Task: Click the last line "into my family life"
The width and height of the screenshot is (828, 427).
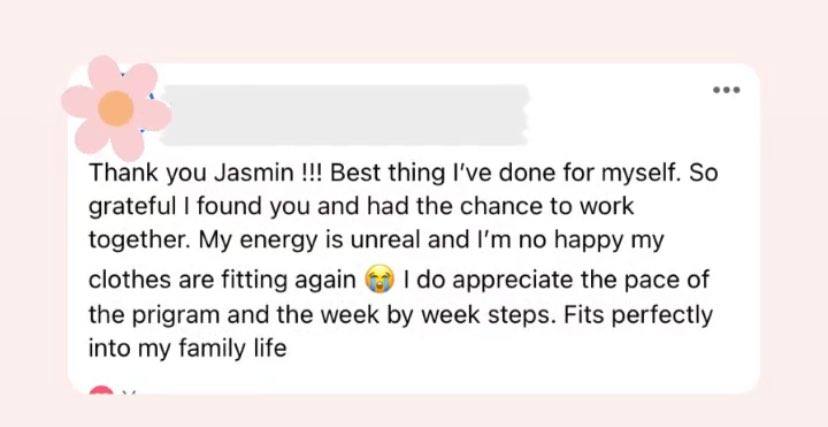Action: (187, 350)
